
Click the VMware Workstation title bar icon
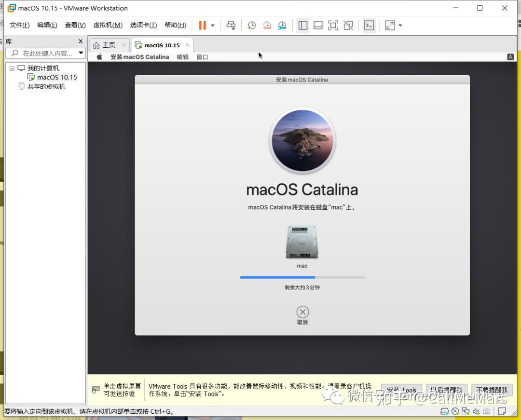[x=11, y=8]
